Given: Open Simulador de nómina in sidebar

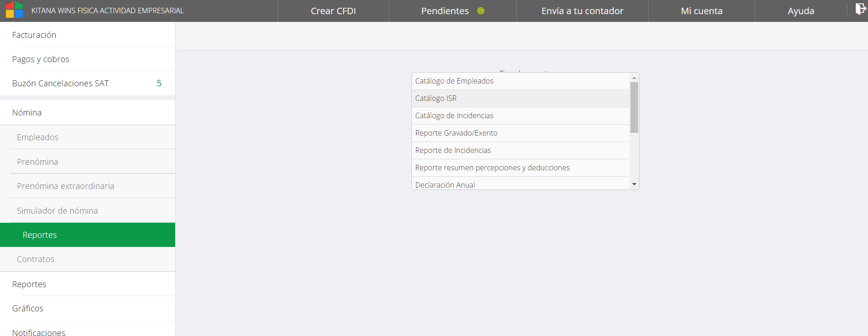Looking at the screenshot, I should (57, 210).
